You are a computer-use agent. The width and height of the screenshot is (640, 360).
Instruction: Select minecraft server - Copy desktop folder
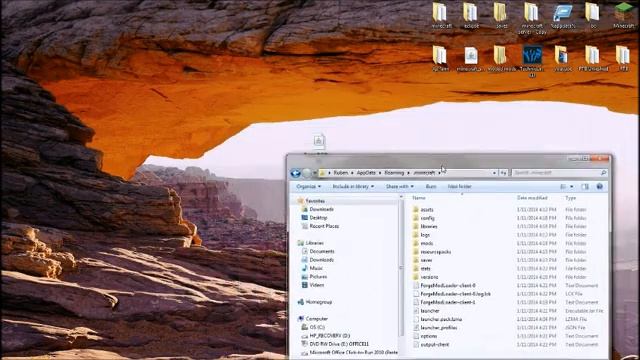click(x=532, y=18)
